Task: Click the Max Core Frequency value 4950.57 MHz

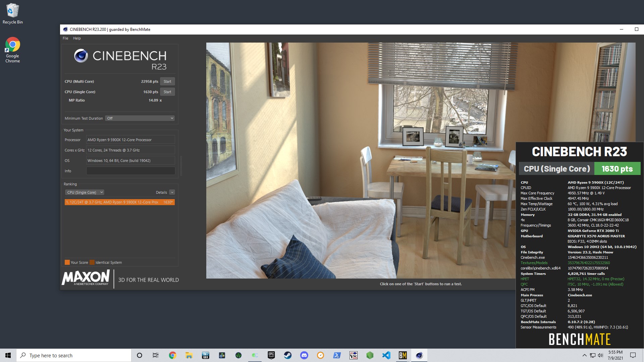Action: 586,193
